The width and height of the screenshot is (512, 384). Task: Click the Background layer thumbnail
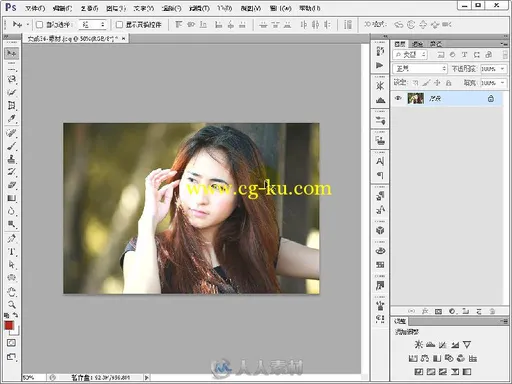(415, 98)
